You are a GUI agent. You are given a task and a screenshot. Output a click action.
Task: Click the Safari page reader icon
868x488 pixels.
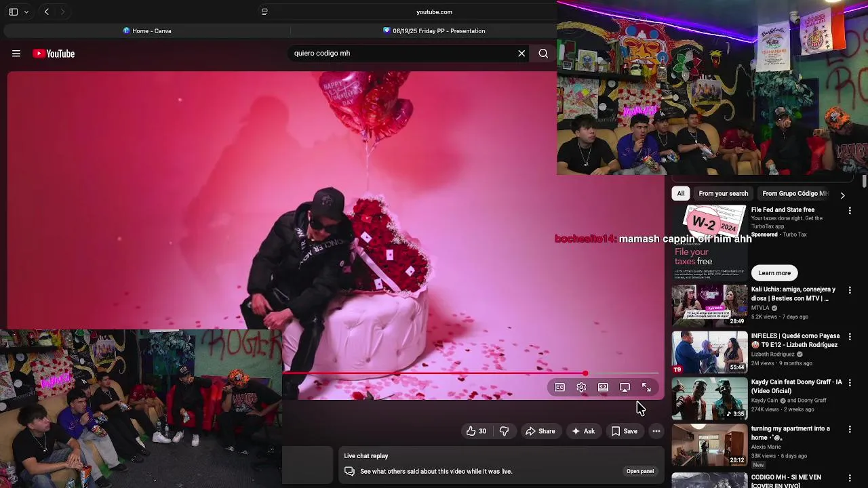(x=264, y=12)
